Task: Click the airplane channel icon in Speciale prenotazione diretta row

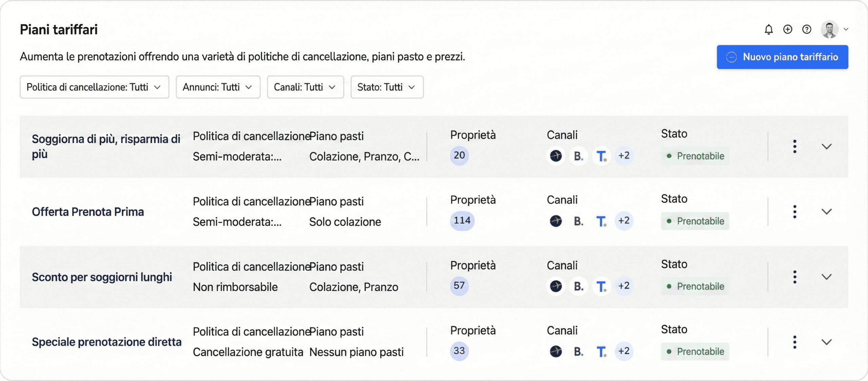Action: (x=556, y=351)
